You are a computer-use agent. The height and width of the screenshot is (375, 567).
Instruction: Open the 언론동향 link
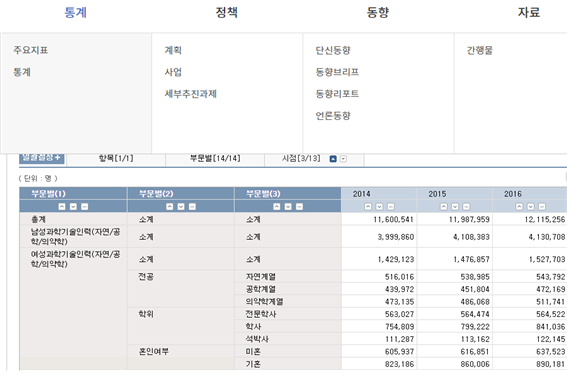[x=333, y=116]
